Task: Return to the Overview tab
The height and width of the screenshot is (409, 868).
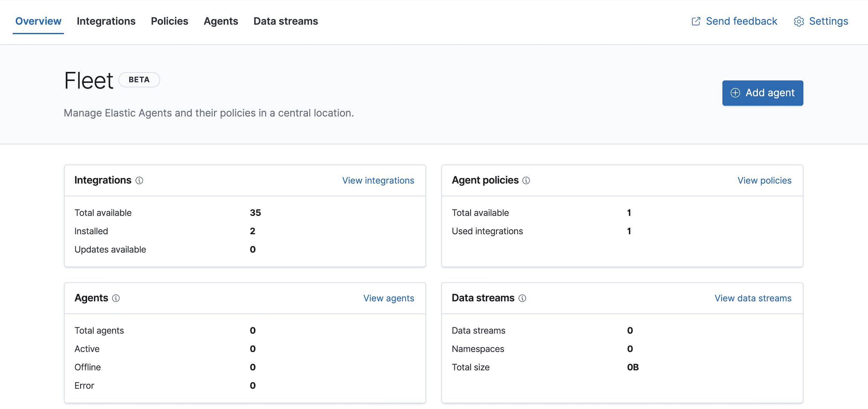Action: (38, 21)
